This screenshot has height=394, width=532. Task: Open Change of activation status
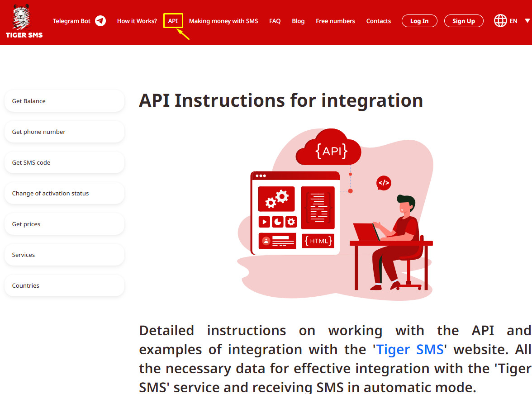[64, 194]
